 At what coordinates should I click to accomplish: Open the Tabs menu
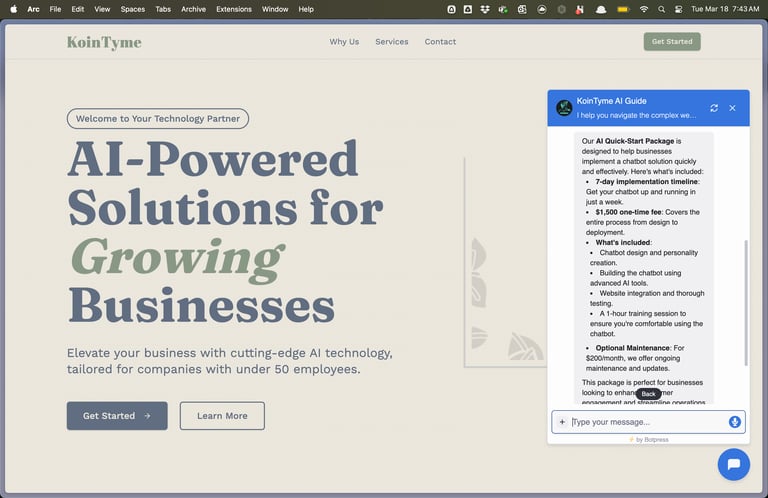tap(163, 9)
